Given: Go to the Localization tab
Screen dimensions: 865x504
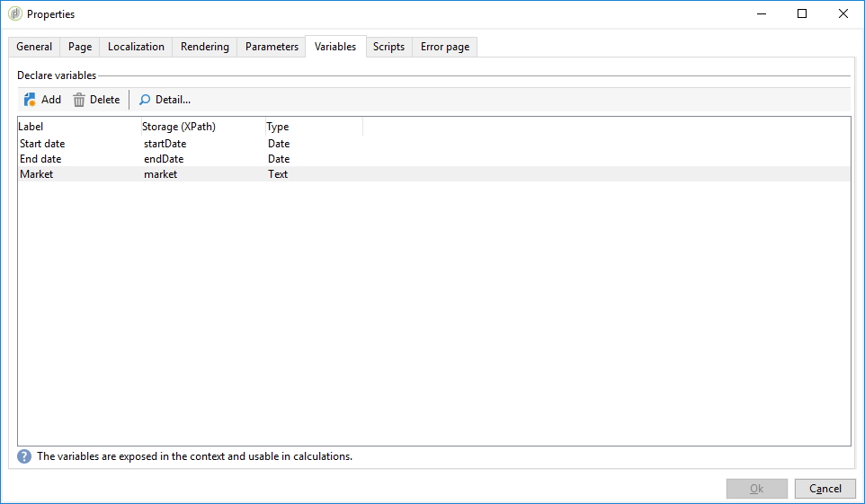Looking at the screenshot, I should (x=136, y=47).
